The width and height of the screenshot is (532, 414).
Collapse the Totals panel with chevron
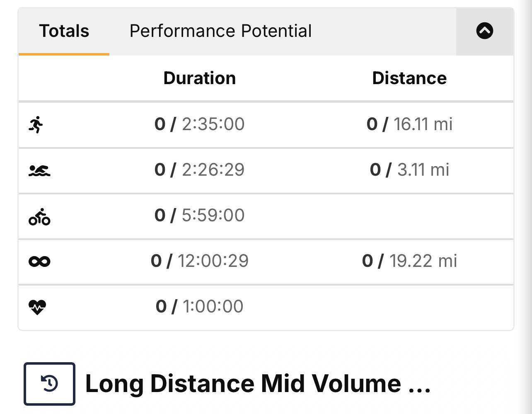(485, 31)
